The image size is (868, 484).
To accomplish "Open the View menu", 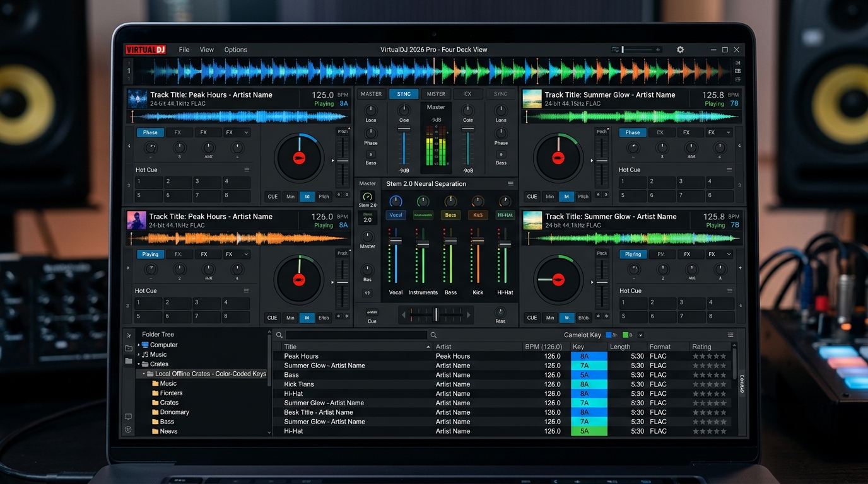I will pos(207,50).
